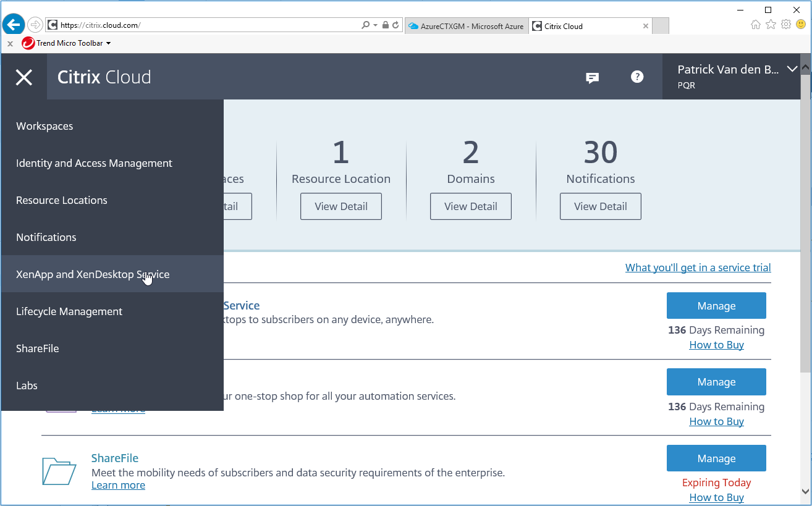Click the Expiring Today status text
The height and width of the screenshot is (506, 812).
716,483
